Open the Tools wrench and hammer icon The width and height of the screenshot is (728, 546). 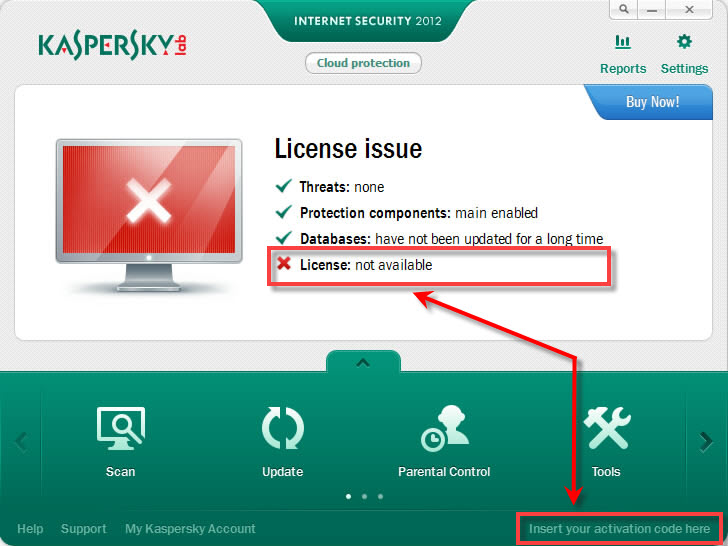click(x=607, y=428)
